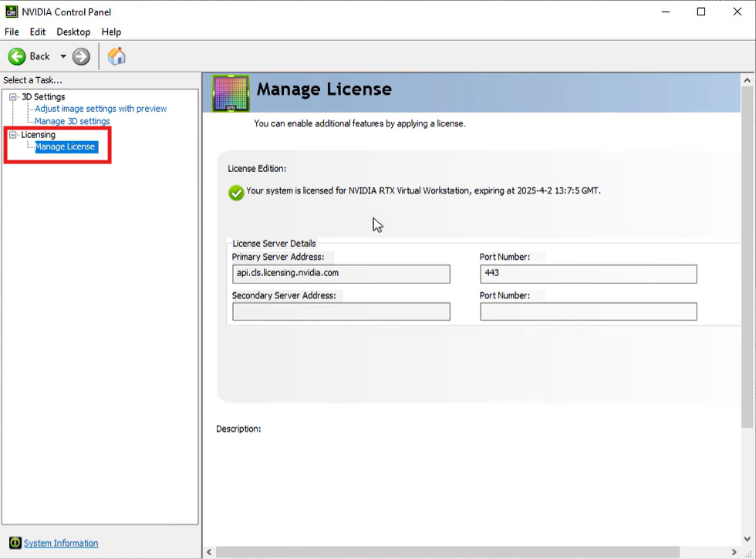Select Adjust image settings with preview

click(99, 109)
